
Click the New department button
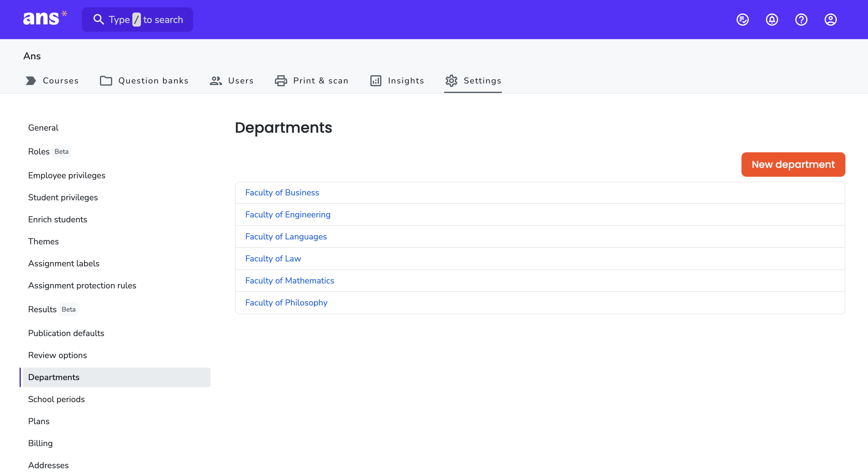pos(793,164)
